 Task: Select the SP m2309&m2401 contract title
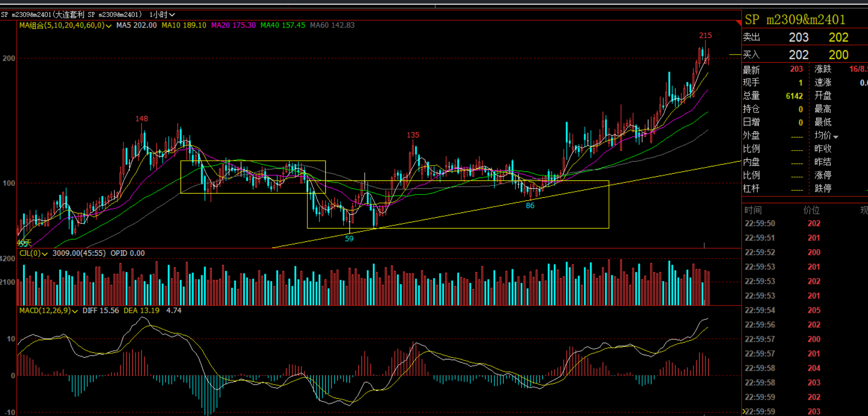coord(795,20)
